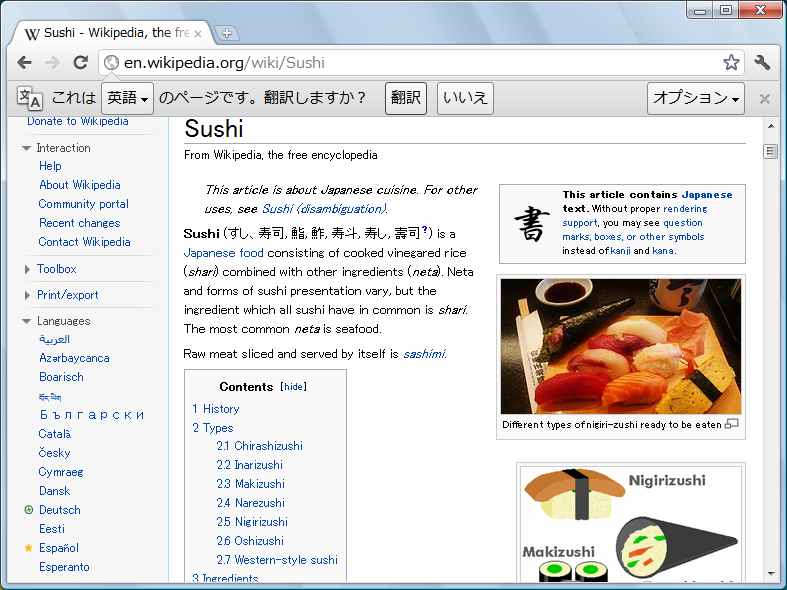Viewport: 787px width, 590px height.
Task: Jump to 1 History section
Action: [216, 409]
